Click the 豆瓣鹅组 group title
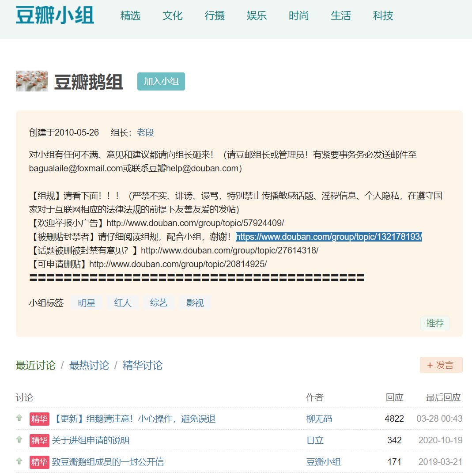This screenshot has height=476, width=472. click(88, 82)
